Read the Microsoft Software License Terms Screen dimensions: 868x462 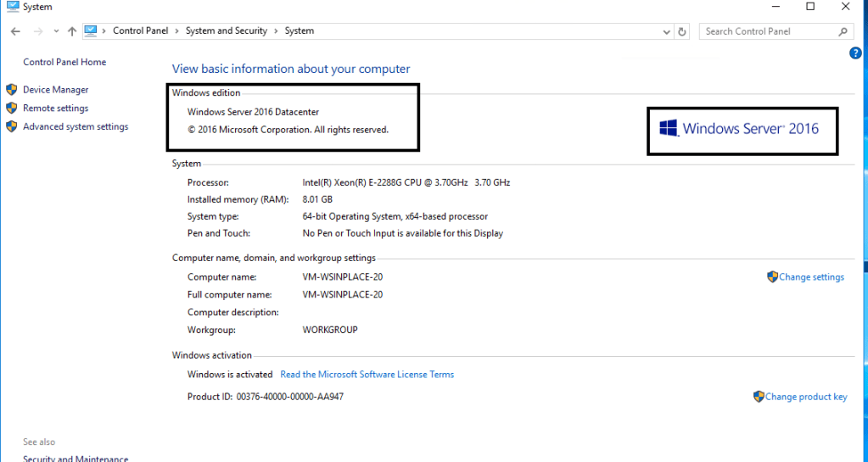click(367, 375)
